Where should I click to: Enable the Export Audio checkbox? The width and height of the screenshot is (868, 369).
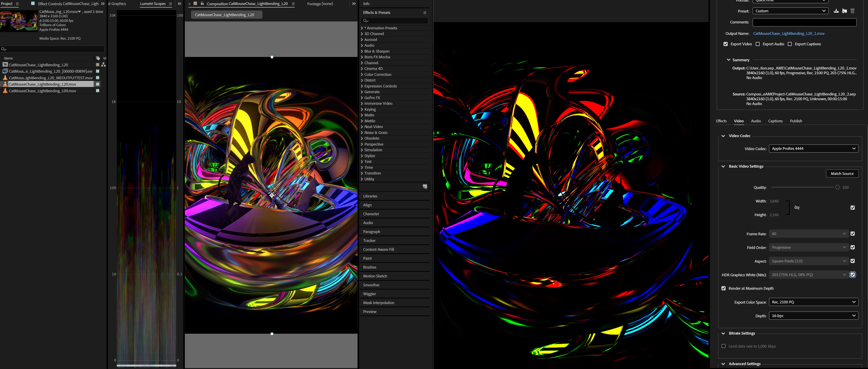[x=758, y=44]
